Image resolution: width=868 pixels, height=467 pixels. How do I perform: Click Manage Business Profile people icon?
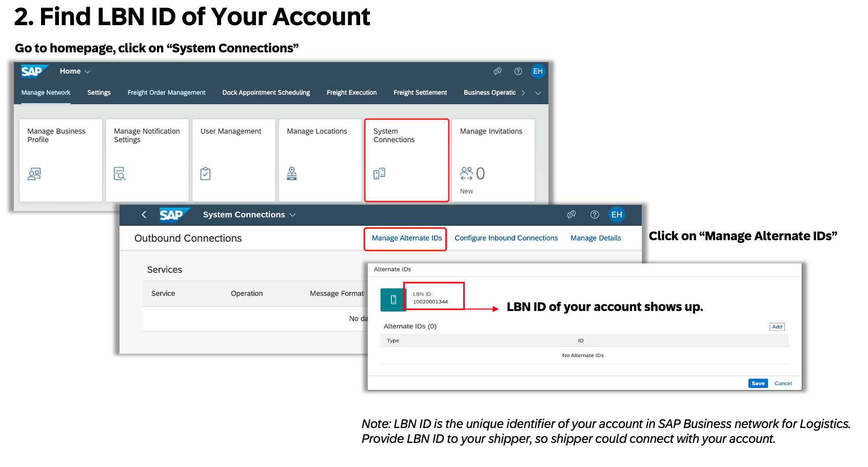tap(34, 174)
